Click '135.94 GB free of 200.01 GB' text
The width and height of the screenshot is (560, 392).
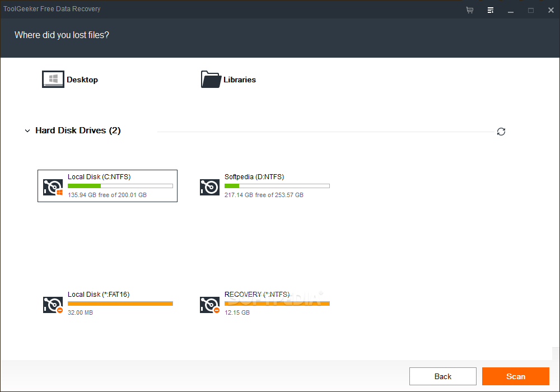click(107, 195)
